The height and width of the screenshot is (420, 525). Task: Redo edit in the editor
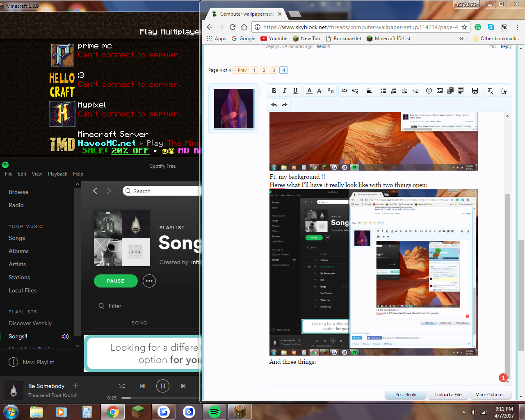pos(285,105)
